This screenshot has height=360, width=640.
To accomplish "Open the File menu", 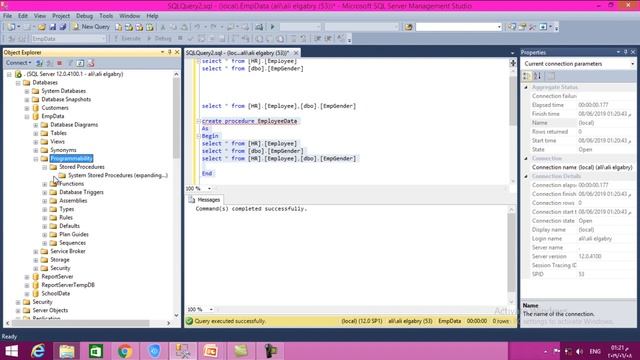I will click(x=7, y=16).
